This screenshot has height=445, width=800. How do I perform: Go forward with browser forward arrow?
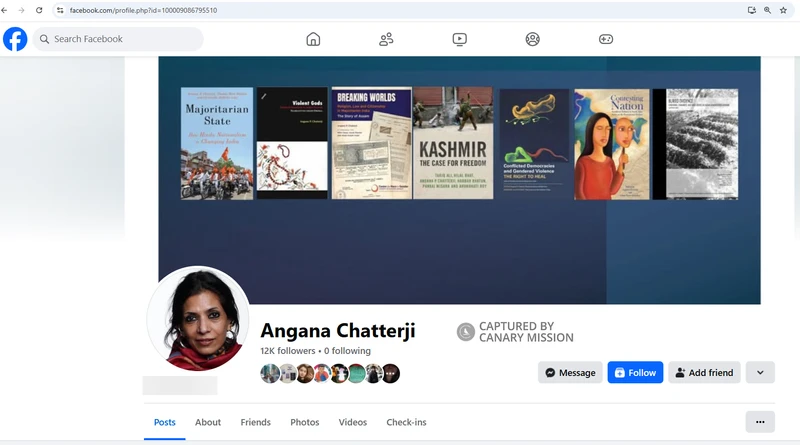click(21, 10)
